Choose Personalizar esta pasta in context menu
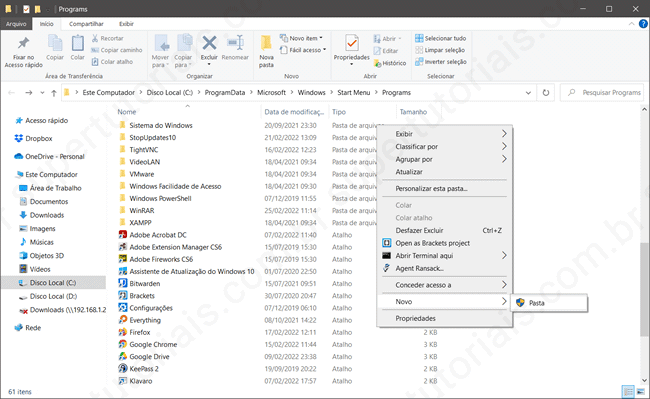650x399 pixels. (x=444, y=189)
